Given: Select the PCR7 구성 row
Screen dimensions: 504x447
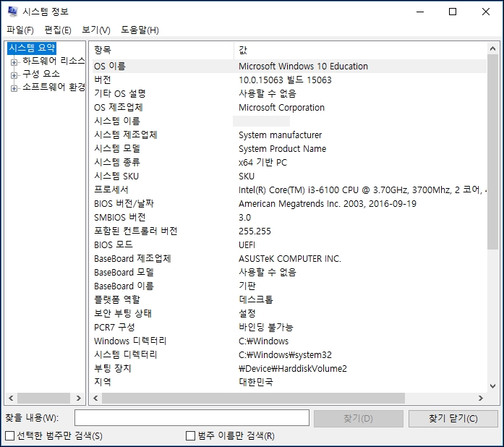Looking at the screenshot, I should point(289,328).
